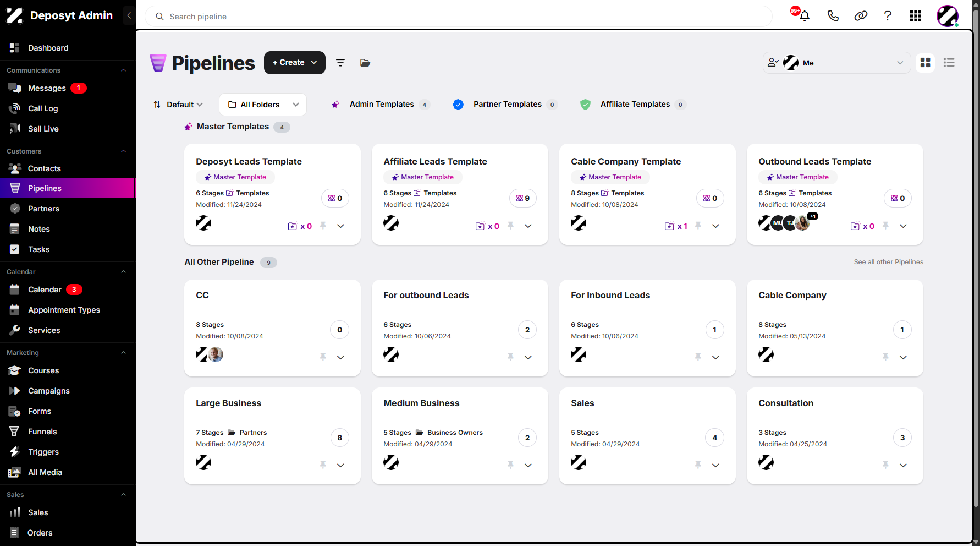980x546 pixels.
Task: Pin the Sales pipeline card
Action: point(698,465)
